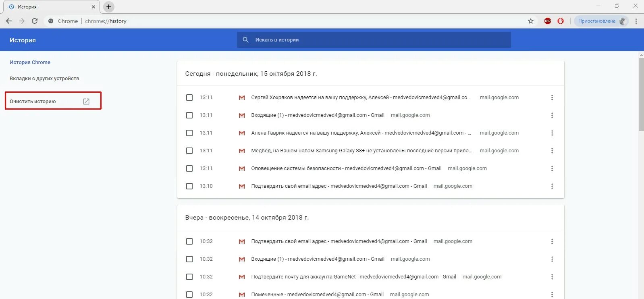The height and width of the screenshot is (299, 644).
Task: Click the back navigation arrow
Action: click(x=9, y=21)
